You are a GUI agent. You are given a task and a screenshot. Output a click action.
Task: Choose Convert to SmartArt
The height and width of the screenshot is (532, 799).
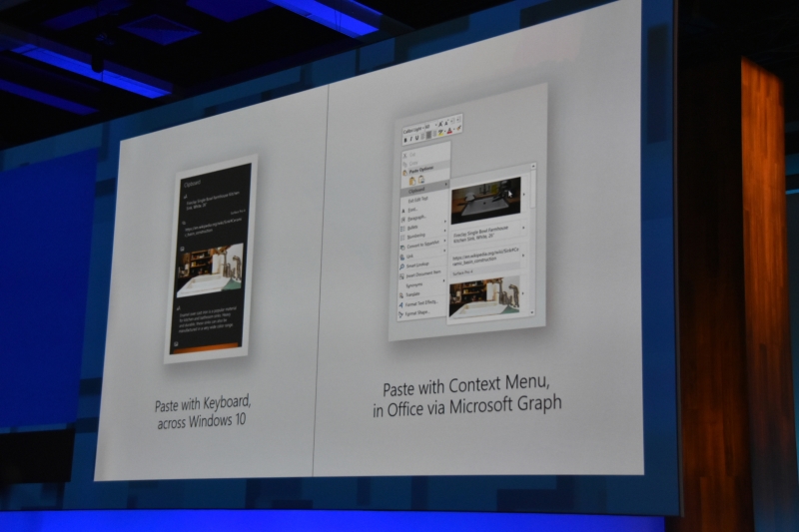tap(422, 245)
